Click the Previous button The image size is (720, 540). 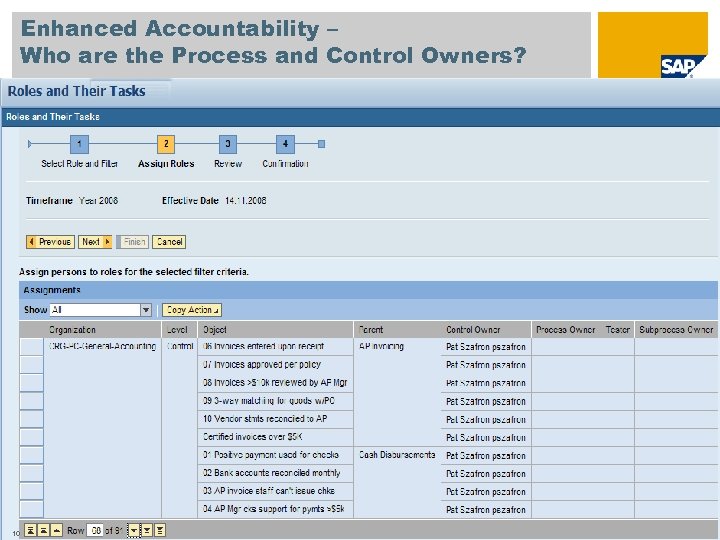pyautogui.click(x=51, y=242)
